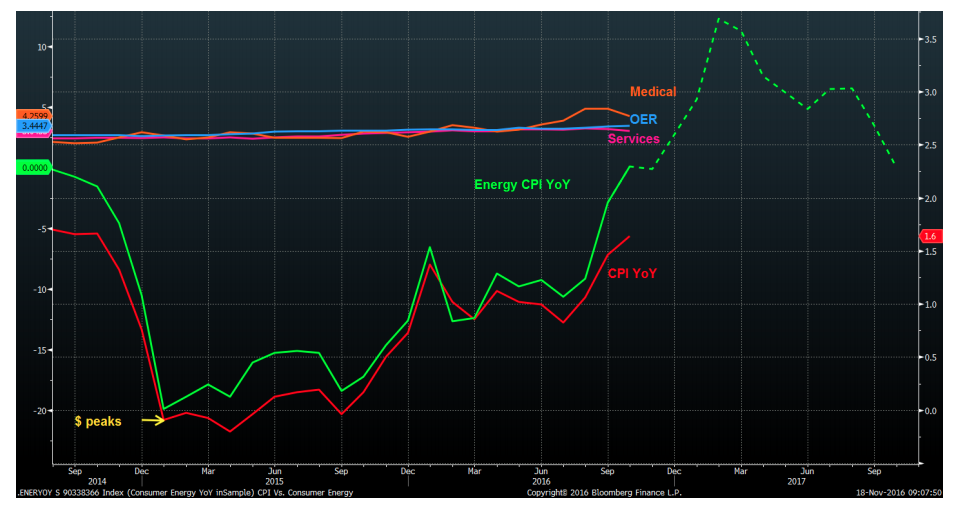This screenshot has height=512, width=954.
Task: Select the yellow $ peaks annotation text
Action: coord(98,422)
